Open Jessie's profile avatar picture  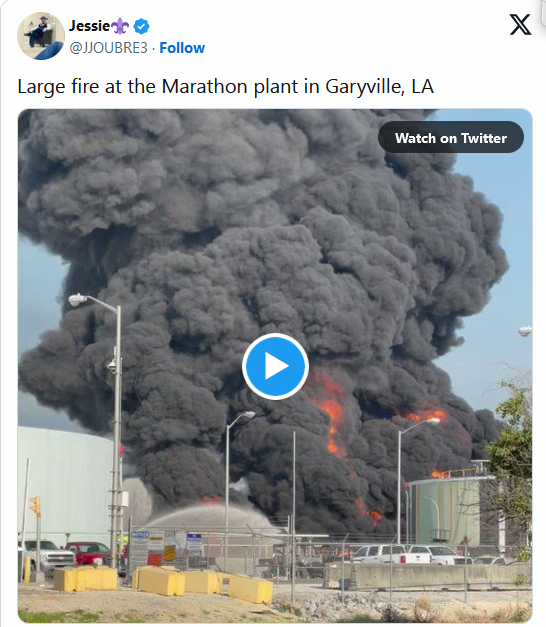coord(41,36)
